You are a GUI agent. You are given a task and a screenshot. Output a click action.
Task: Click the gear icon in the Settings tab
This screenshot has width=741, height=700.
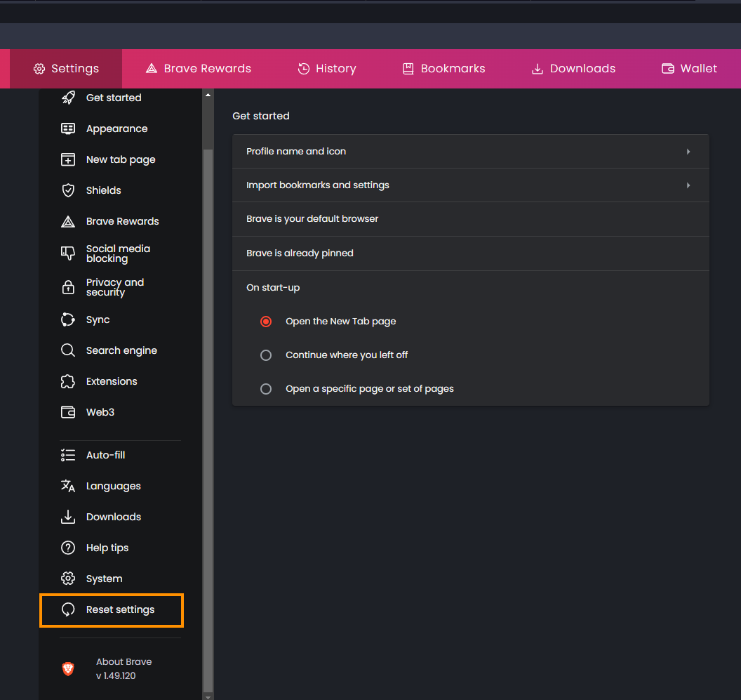39,69
